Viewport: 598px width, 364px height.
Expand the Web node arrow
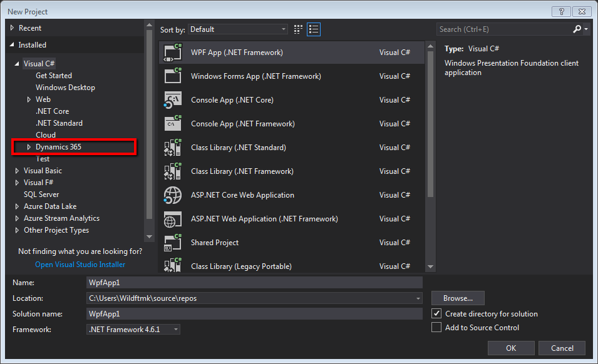coord(29,99)
